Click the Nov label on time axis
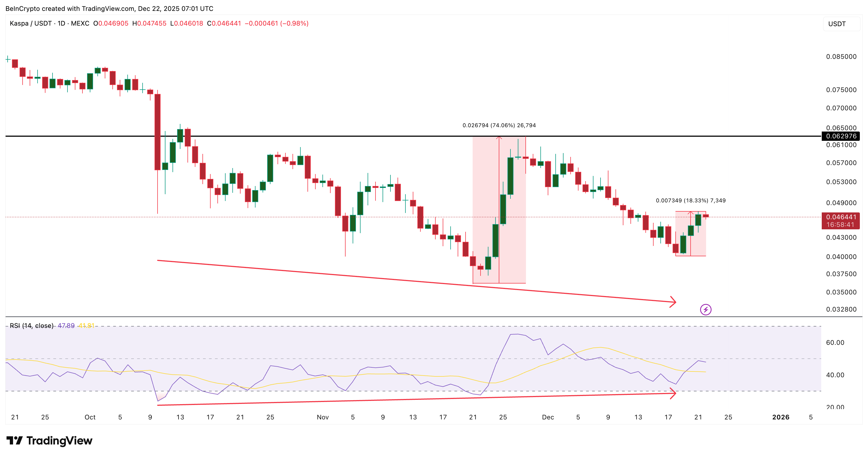This screenshot has height=457, width=868. (x=322, y=417)
